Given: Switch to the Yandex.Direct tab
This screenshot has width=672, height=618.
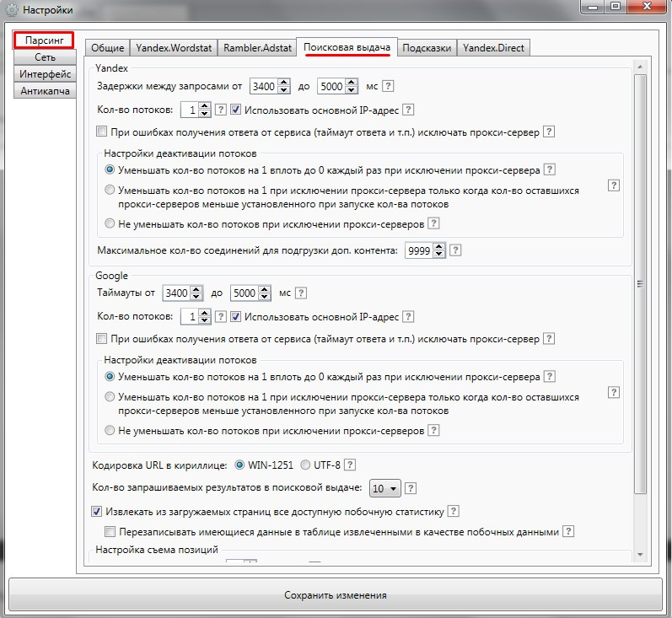Looking at the screenshot, I should pyautogui.click(x=493, y=47).
